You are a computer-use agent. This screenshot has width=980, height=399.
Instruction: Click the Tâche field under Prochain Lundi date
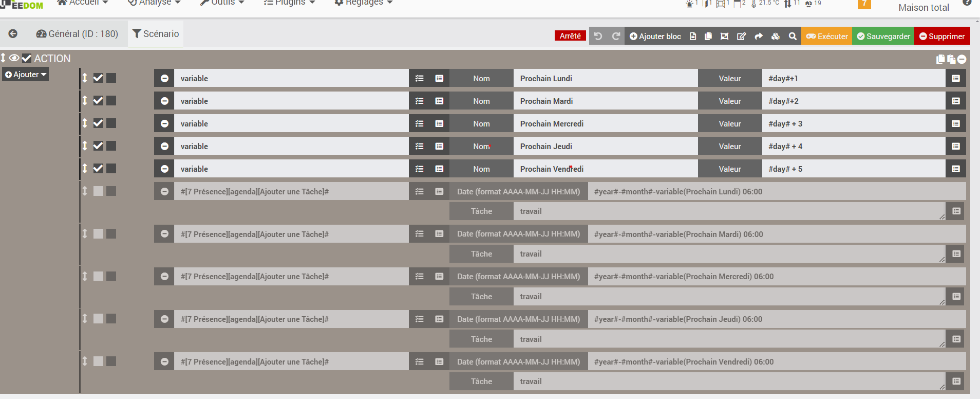point(729,211)
